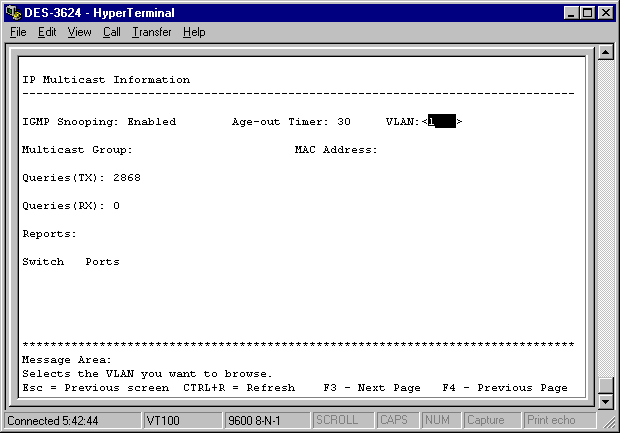Open the Help menu

click(194, 32)
